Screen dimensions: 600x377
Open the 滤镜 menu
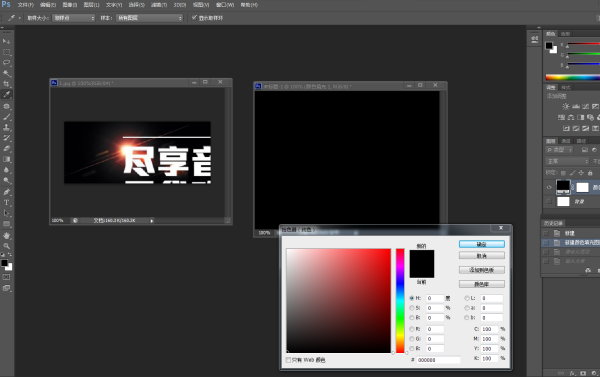159,5
